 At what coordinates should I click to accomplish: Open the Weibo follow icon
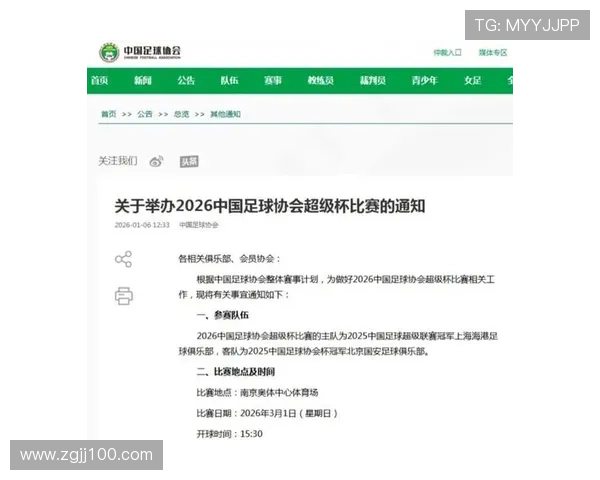157,161
